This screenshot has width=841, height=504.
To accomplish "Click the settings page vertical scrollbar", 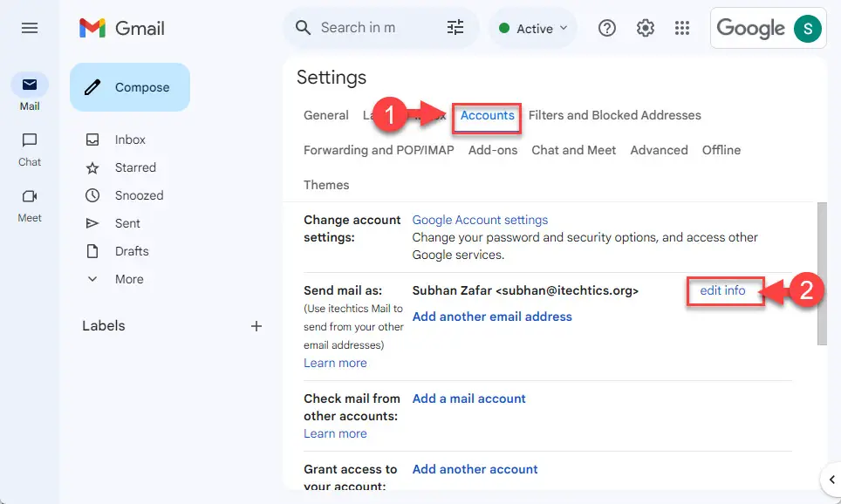I will coord(822,274).
